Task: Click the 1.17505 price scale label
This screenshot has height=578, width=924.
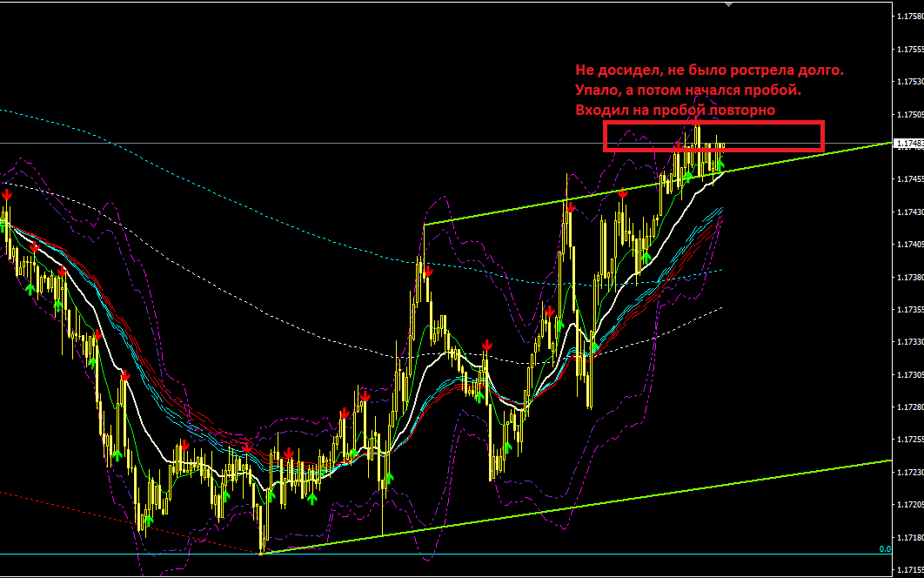Action: 910,114
